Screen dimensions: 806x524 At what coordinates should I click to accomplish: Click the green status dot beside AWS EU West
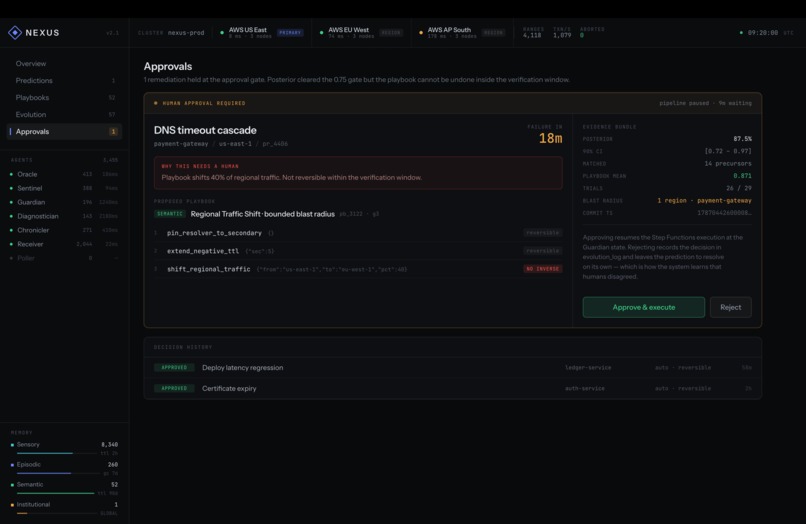[x=322, y=32]
